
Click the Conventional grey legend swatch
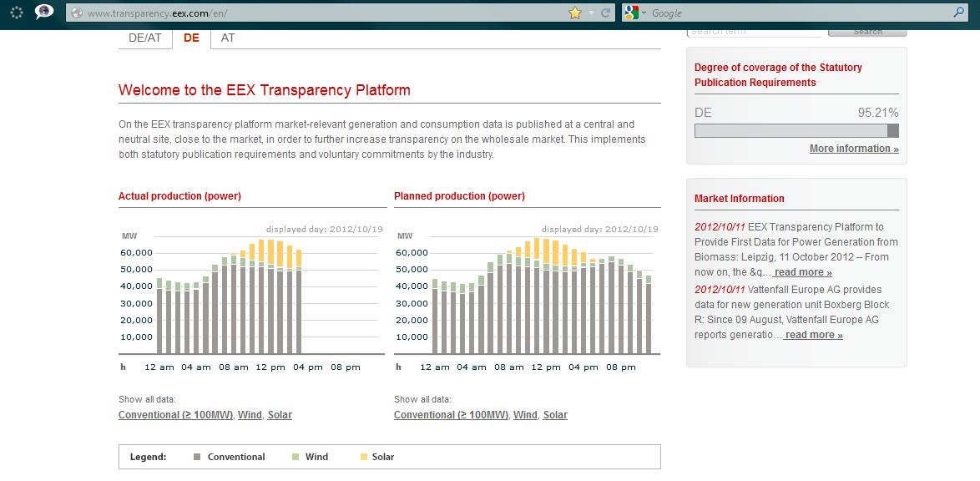click(198, 458)
